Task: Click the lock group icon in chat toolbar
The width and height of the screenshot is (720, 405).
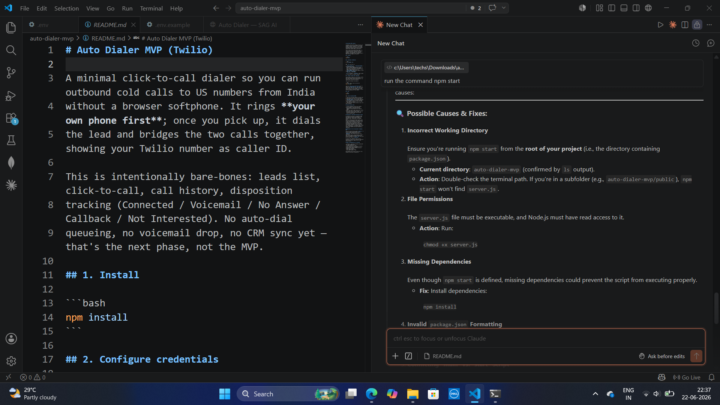Action: point(697,25)
